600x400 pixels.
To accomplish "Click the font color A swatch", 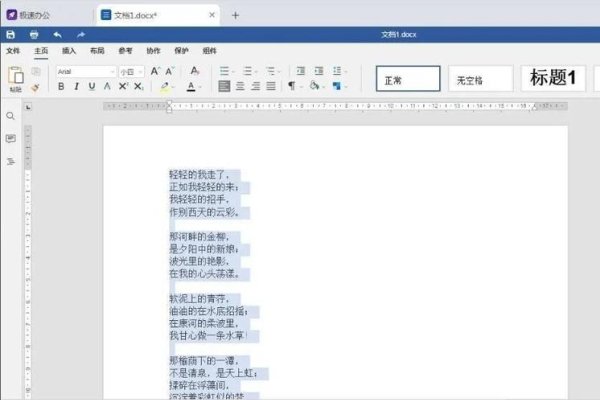I will 191,87.
